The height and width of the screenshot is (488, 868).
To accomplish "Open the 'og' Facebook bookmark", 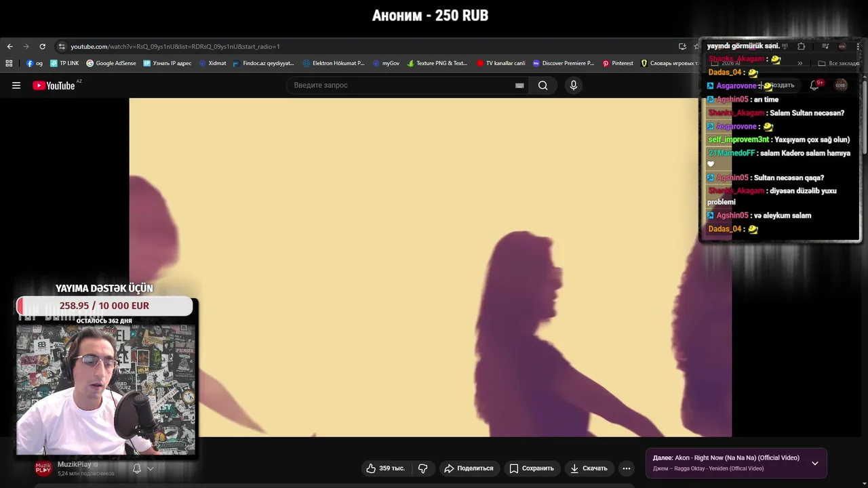I will 35,63.
